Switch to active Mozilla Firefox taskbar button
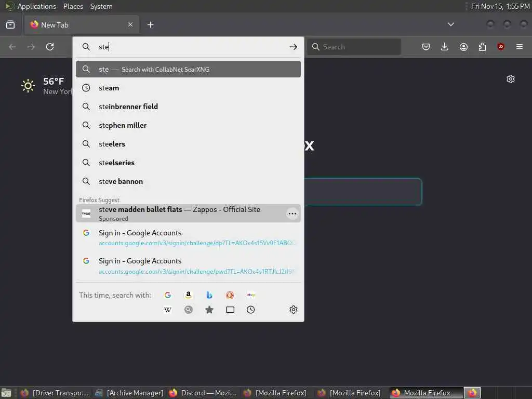Viewport: 532px width, 399px height. 426,393
